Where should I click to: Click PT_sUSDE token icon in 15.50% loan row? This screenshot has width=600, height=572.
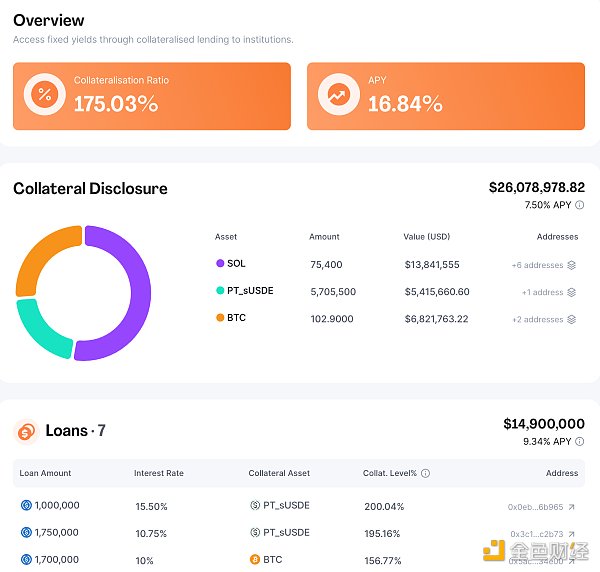(255, 505)
